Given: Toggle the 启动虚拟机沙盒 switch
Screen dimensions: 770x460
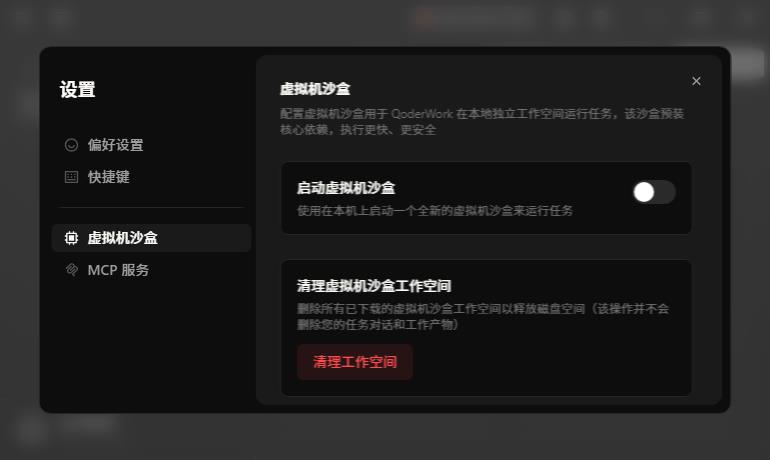Looking at the screenshot, I should point(654,192).
